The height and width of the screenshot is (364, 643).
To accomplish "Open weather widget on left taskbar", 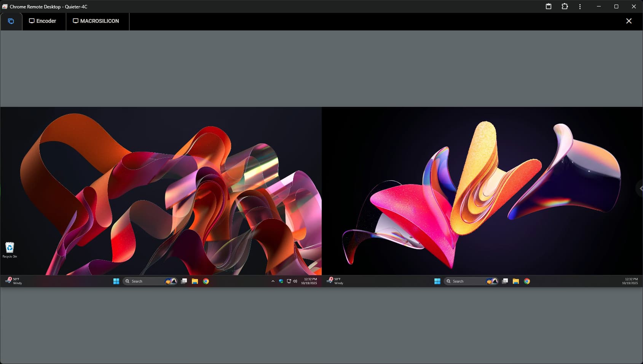I will click(x=14, y=281).
